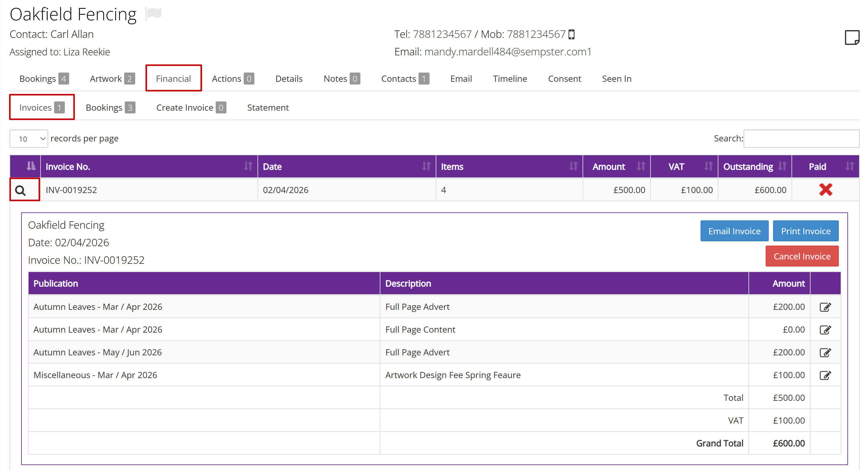Click the red cross in the Paid column
The height and width of the screenshot is (470, 868).
[826, 189]
